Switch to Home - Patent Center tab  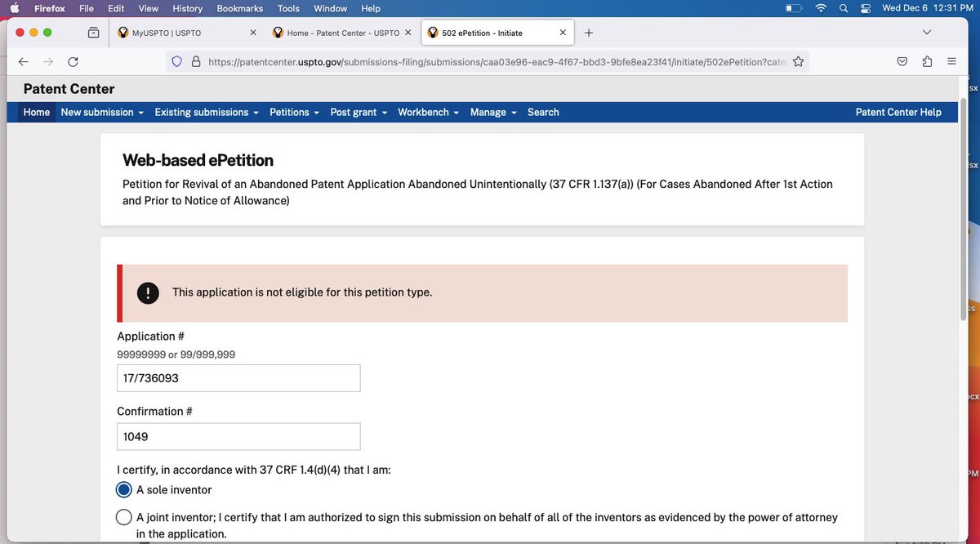[x=341, y=33]
